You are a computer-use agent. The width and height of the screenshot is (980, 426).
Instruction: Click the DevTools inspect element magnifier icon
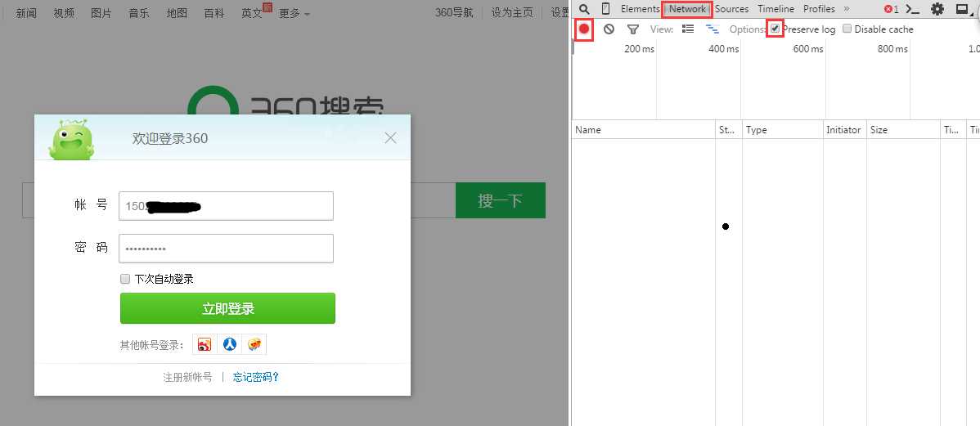coord(584,9)
